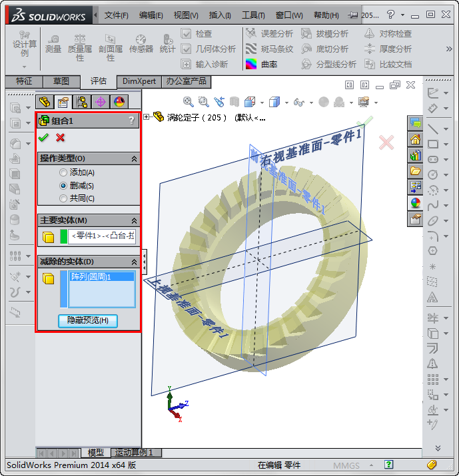Switch to the 草图 tab

point(61,81)
